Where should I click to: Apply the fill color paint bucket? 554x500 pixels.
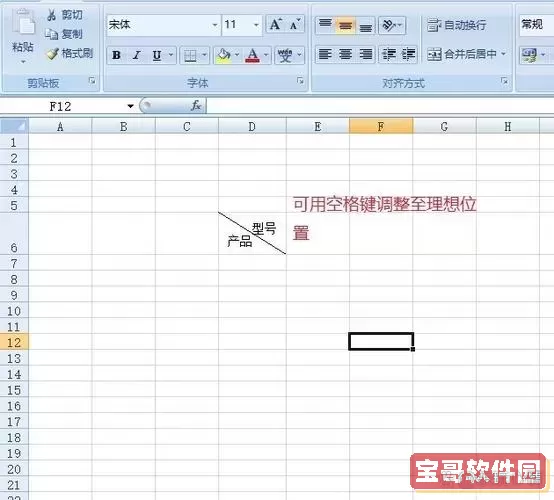224,55
